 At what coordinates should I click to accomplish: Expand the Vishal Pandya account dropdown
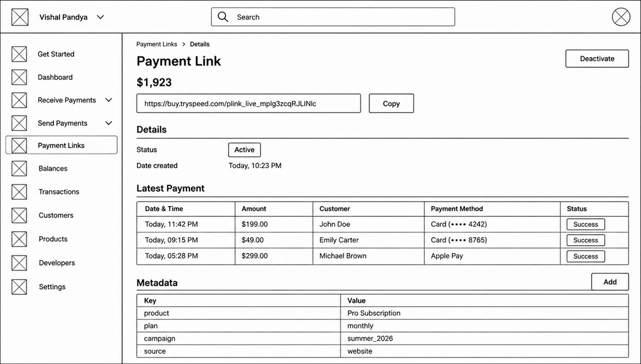(x=100, y=17)
